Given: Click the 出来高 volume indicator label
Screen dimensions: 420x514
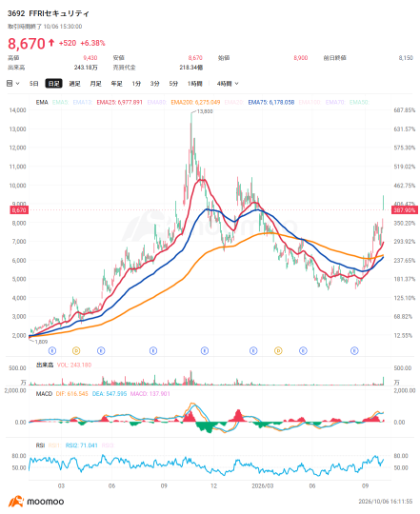Looking at the screenshot, I should coord(45,365).
